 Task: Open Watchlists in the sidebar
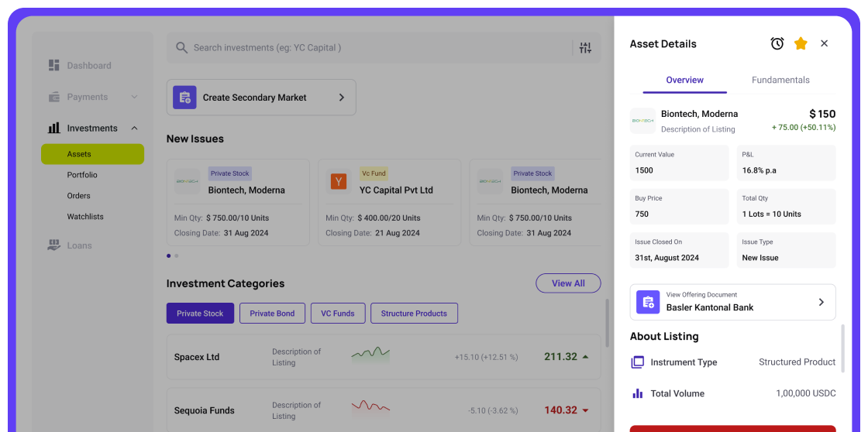point(85,217)
